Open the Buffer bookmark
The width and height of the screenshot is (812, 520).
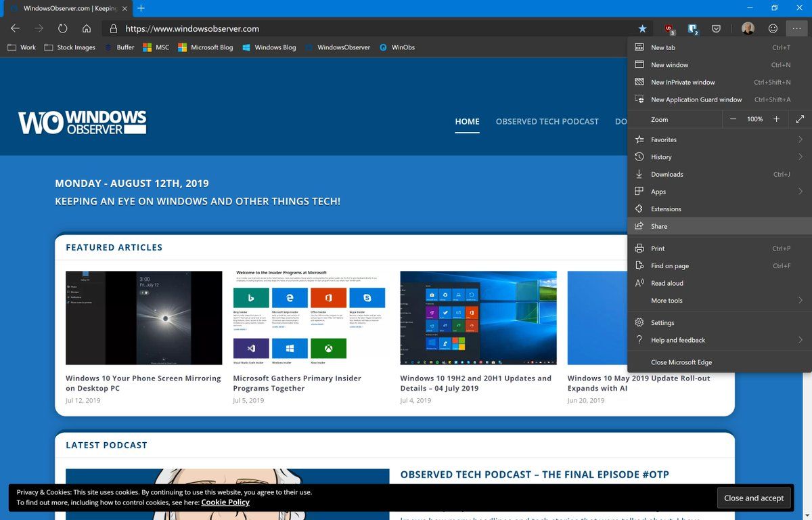[118, 47]
